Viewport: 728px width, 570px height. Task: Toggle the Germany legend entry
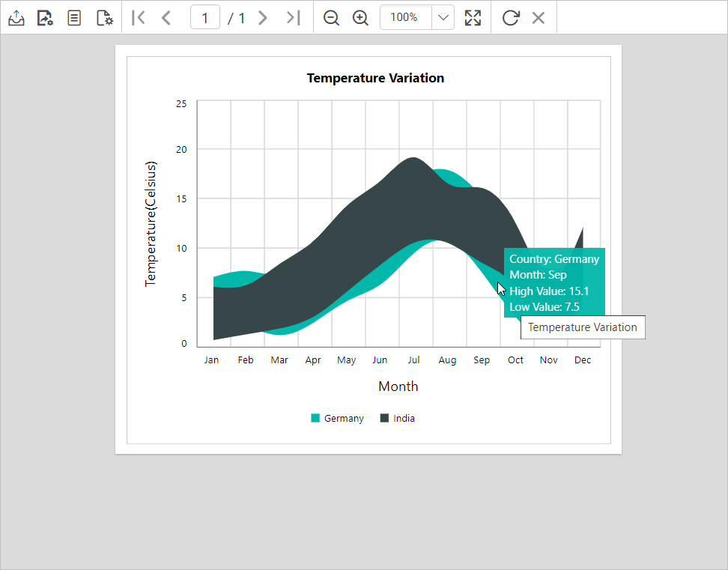pos(344,419)
